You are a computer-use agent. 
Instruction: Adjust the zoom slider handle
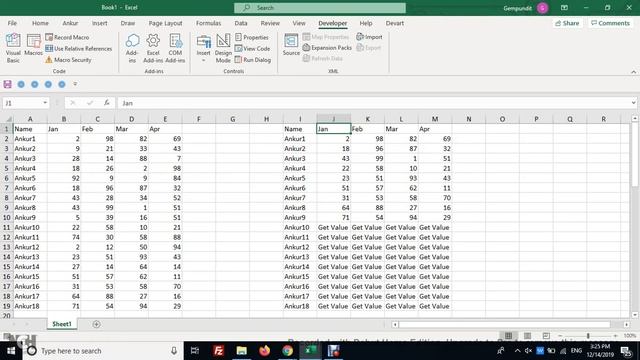[588, 336]
